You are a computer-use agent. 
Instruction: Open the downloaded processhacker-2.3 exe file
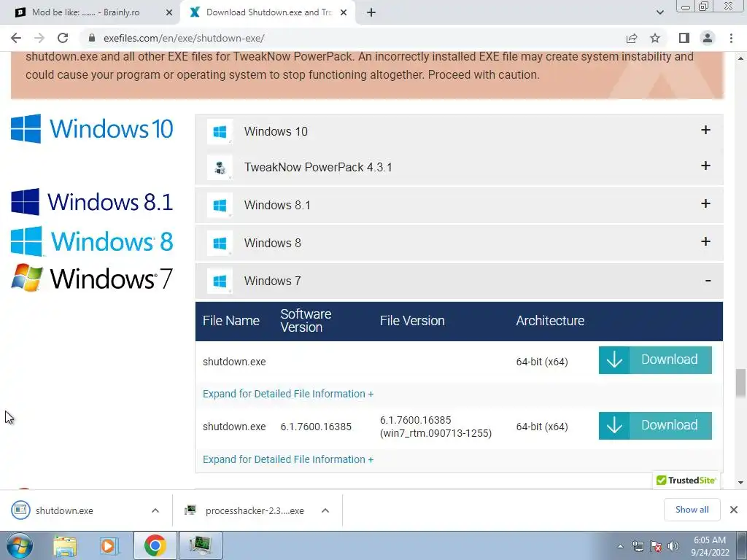coord(244,510)
